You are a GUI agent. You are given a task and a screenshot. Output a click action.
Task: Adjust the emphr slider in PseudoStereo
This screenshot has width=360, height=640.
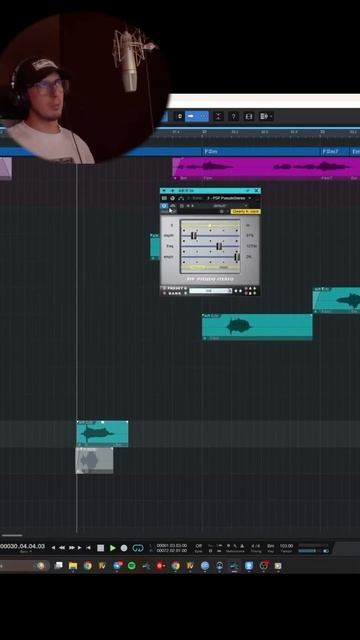click(236, 257)
